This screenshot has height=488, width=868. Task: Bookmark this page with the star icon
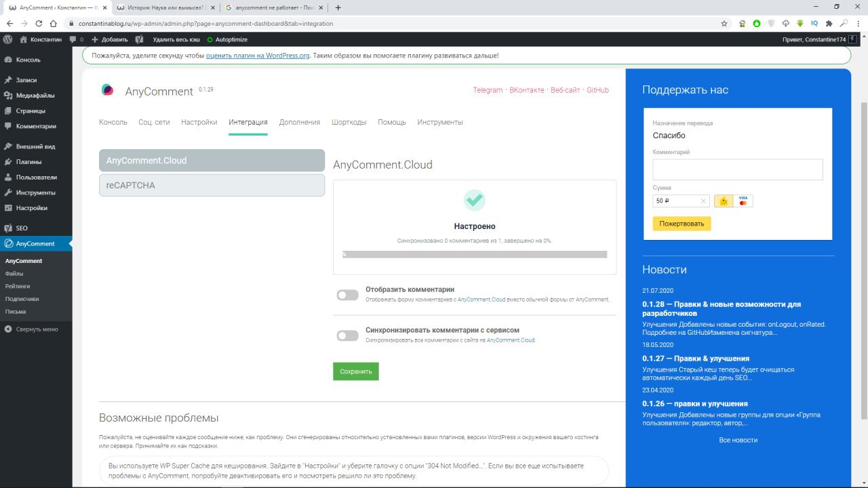(724, 23)
